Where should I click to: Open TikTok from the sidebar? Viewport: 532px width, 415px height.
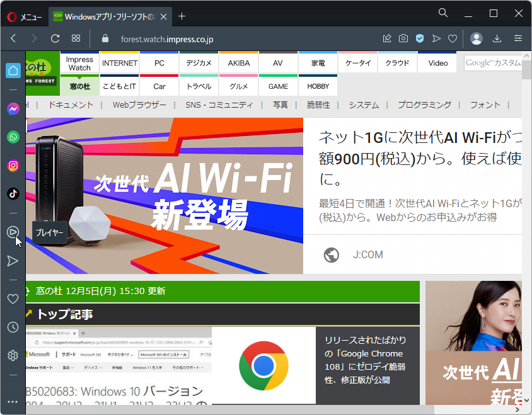13,193
